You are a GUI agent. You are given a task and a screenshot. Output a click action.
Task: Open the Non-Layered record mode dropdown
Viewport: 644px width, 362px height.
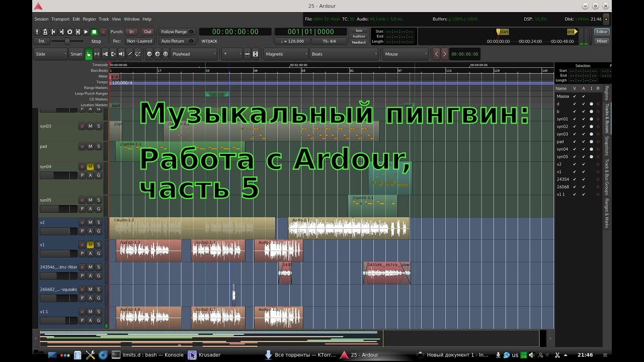tap(139, 41)
